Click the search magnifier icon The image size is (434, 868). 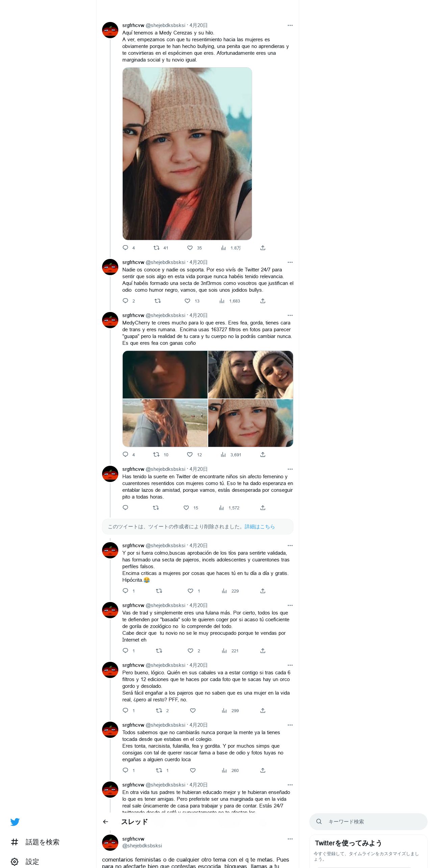point(319,822)
